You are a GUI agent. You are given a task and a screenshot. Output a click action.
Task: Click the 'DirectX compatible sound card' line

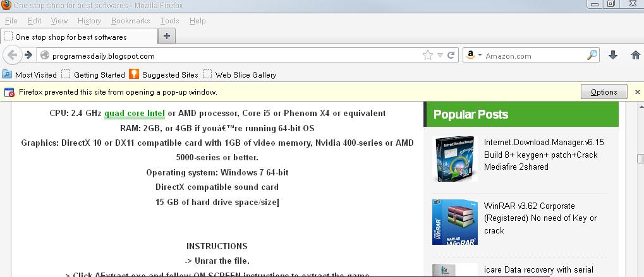pyautogui.click(x=217, y=187)
